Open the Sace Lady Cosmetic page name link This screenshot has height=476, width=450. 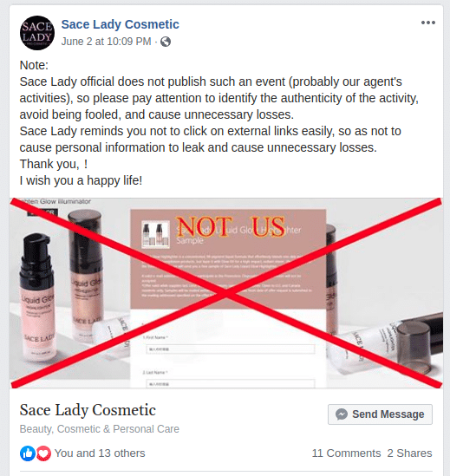pyautogui.click(x=121, y=24)
